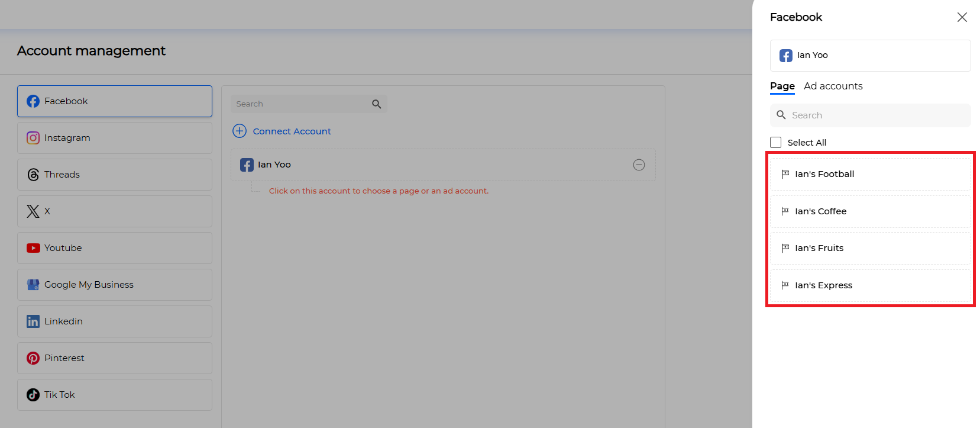Select Google My Business in network list
The height and width of the screenshot is (428, 980).
(x=115, y=285)
